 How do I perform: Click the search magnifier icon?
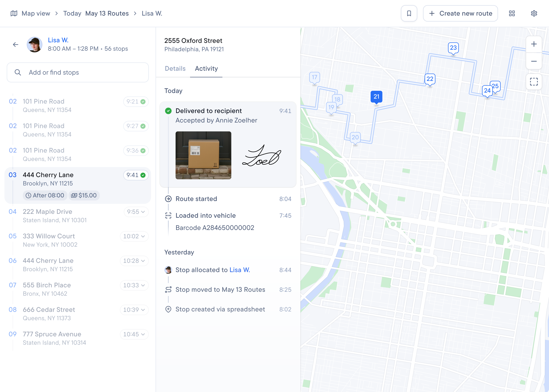tap(18, 72)
